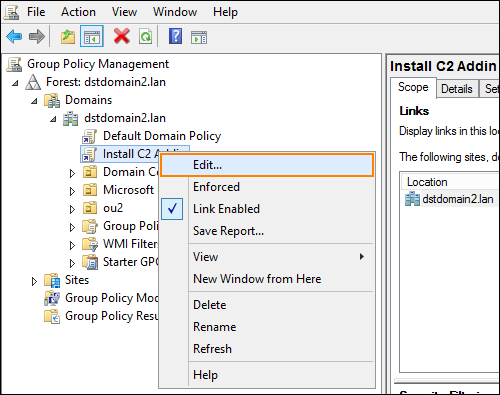The image size is (500, 395).
Task: Toggle Show/Hide Action Pane icon
Action: 199,37
